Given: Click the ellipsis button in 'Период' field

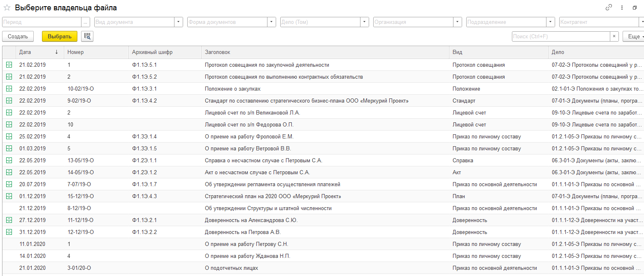Looking at the screenshot, I should 86,22.
